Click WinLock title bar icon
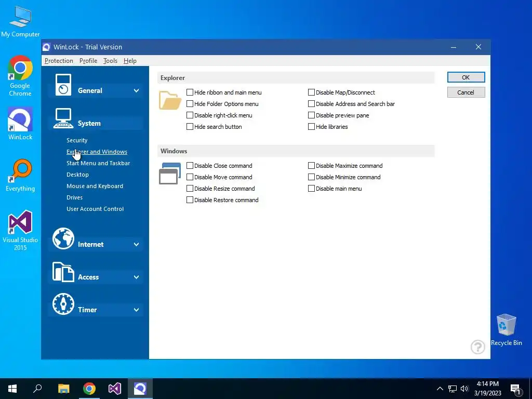532x399 pixels. pos(47,47)
